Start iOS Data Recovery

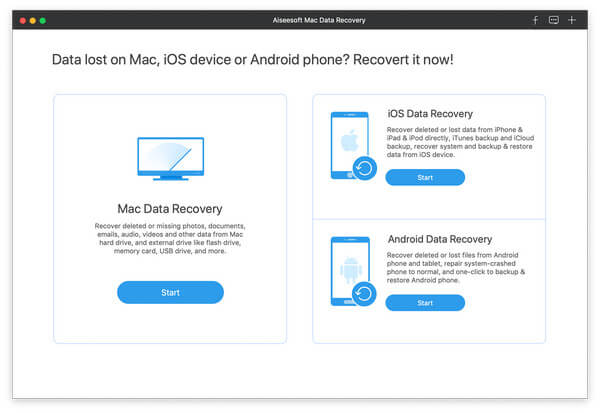coord(425,177)
